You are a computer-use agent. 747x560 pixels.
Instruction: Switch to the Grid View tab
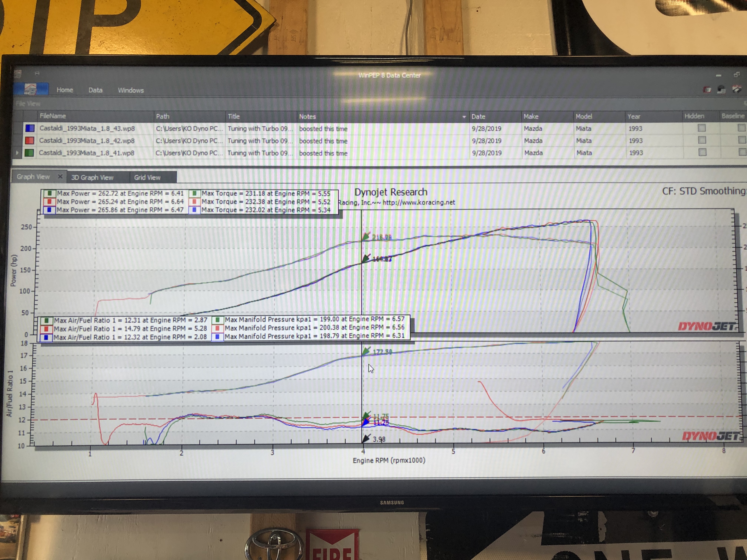(x=147, y=177)
